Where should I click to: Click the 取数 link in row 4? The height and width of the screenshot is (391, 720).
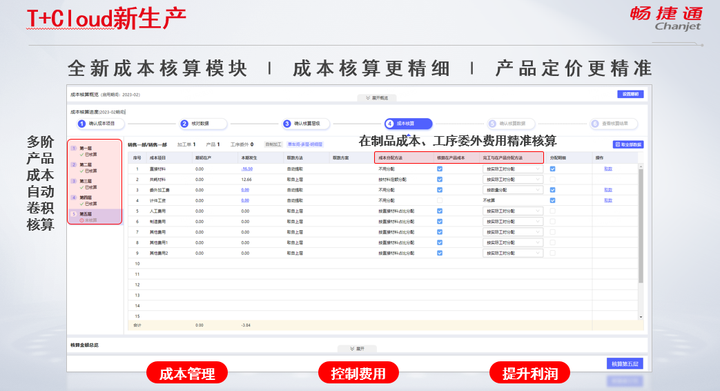point(608,201)
